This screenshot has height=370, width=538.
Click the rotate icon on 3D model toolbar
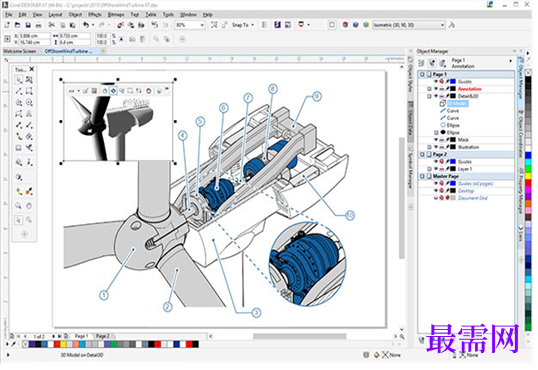(113, 91)
